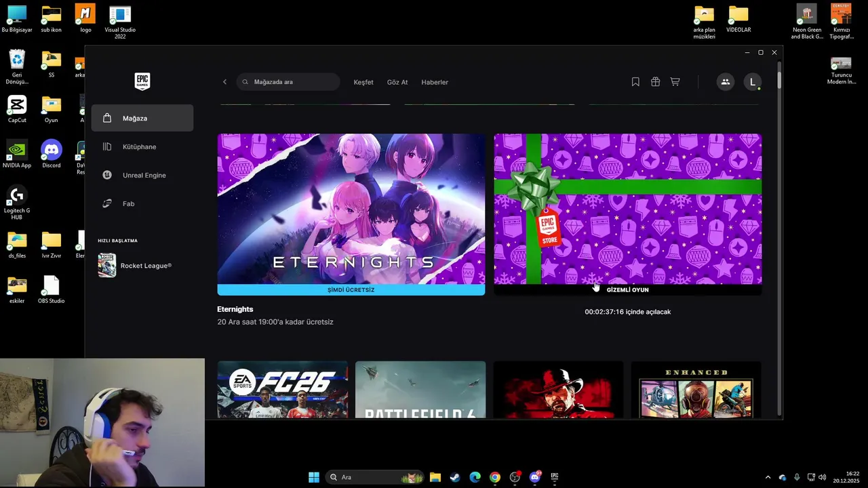Click the GİZEMLİ OYUN label
This screenshot has height=488, width=868.
click(627, 289)
